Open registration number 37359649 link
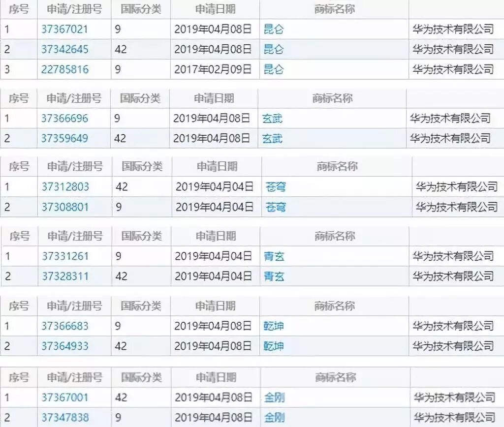Screen dimensions: 504x427 (x=64, y=138)
